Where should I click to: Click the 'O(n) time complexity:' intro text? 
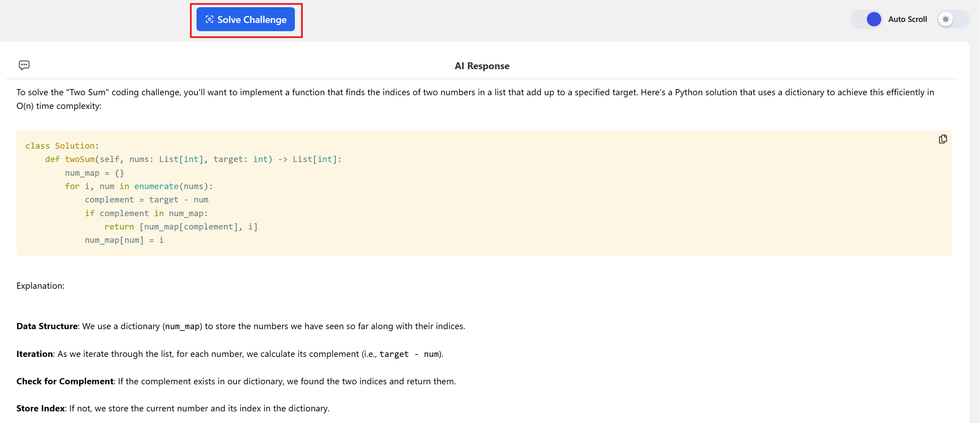[x=59, y=106]
